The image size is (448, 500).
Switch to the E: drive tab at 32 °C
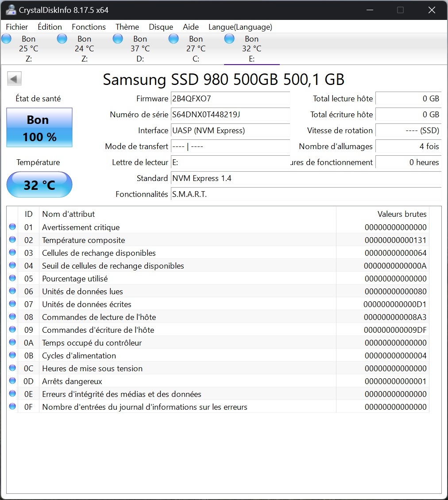pos(251,49)
